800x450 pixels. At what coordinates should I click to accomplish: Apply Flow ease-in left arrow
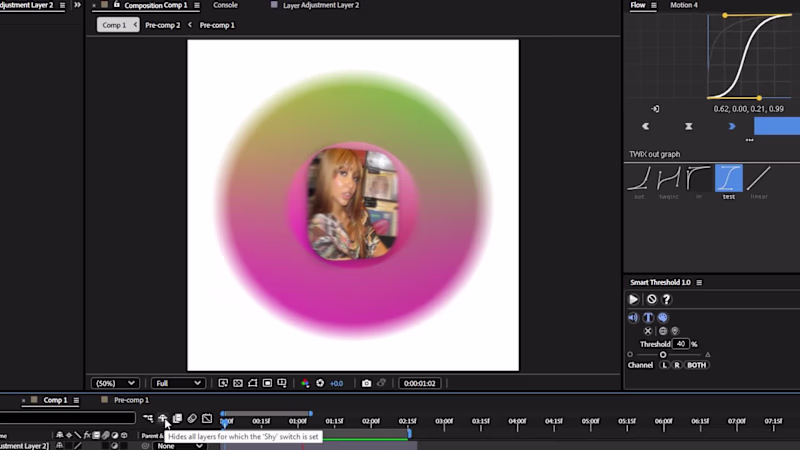645,126
